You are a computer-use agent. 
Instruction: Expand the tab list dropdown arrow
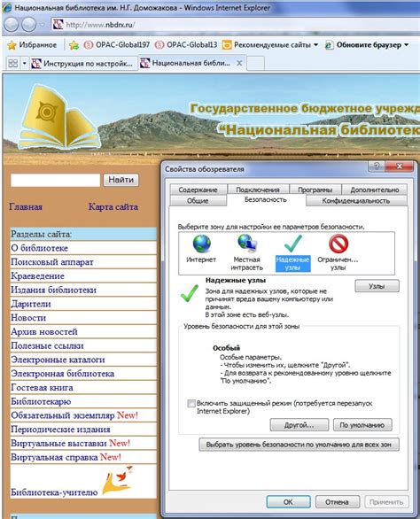[x=24, y=63]
